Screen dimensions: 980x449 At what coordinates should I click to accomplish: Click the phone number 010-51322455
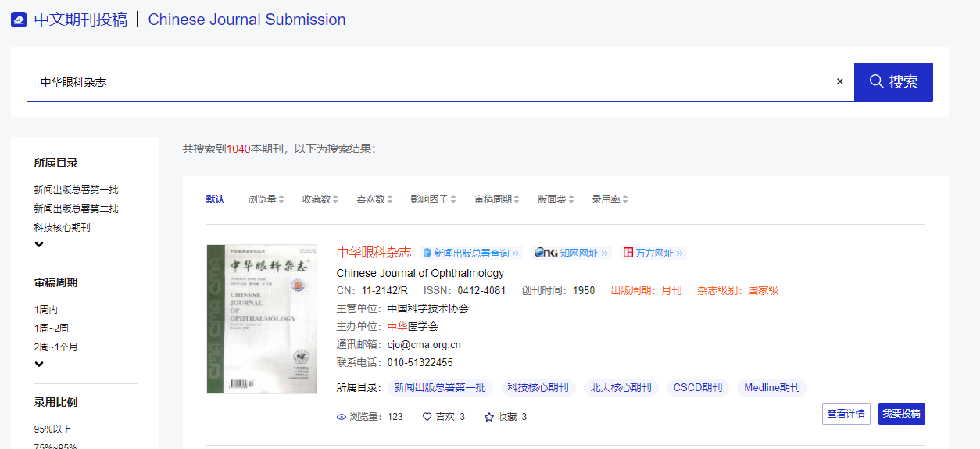pyautogui.click(x=420, y=363)
